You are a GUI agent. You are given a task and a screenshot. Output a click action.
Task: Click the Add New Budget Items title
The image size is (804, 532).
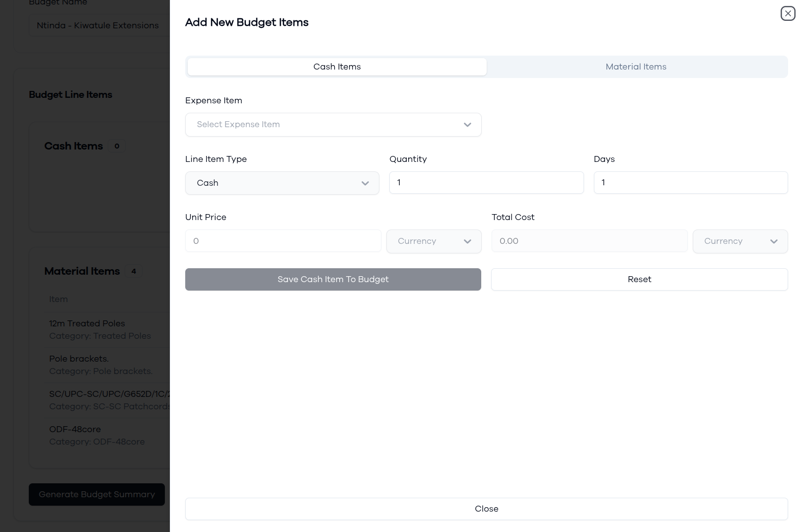247,22
